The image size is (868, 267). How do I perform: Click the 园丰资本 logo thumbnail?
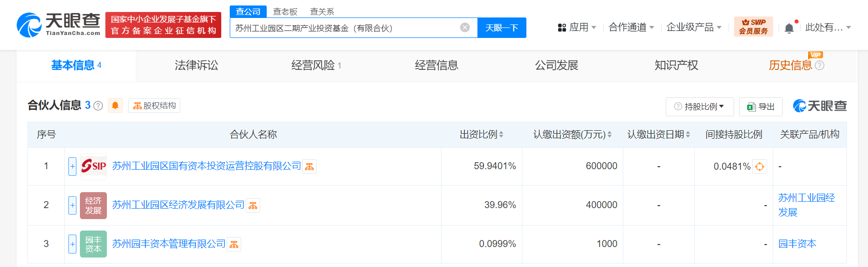point(93,244)
